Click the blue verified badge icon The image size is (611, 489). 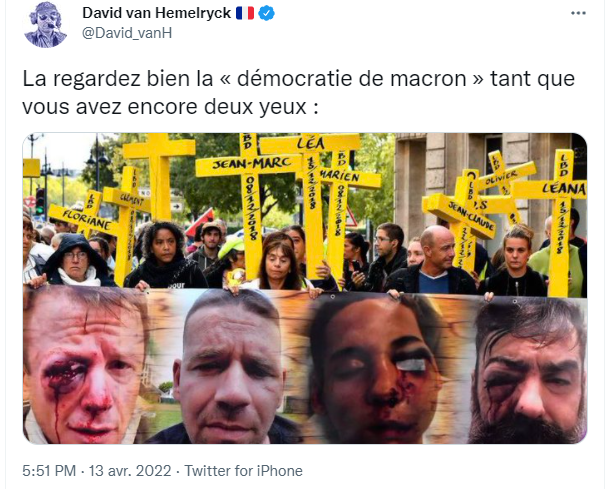(x=267, y=13)
